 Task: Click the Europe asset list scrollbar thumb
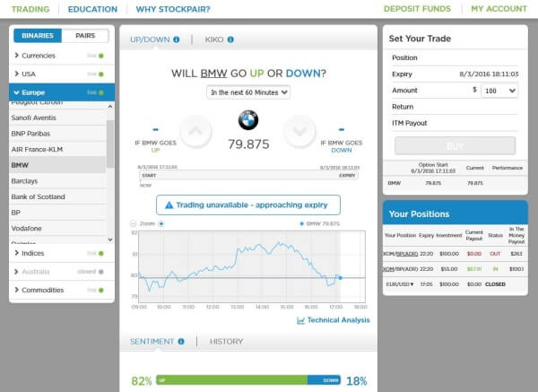(110, 144)
